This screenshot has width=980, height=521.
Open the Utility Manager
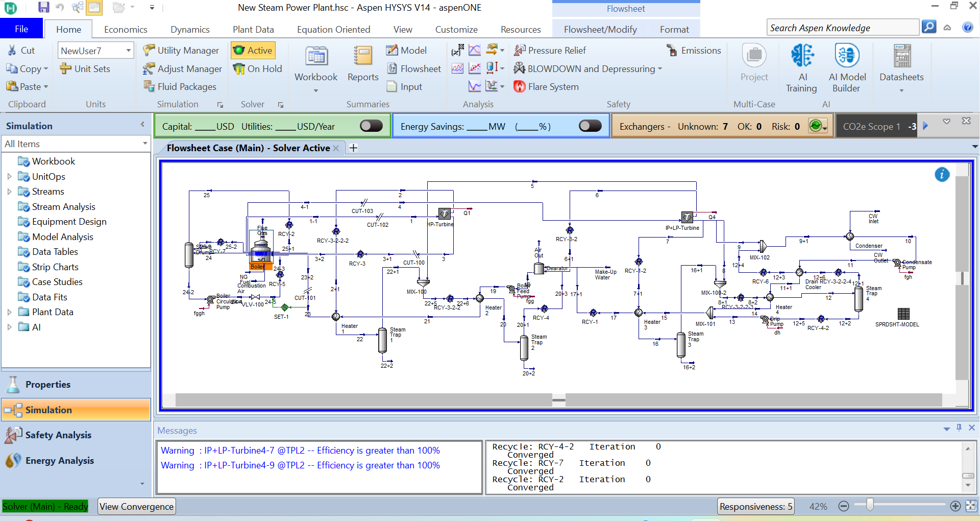pos(182,51)
